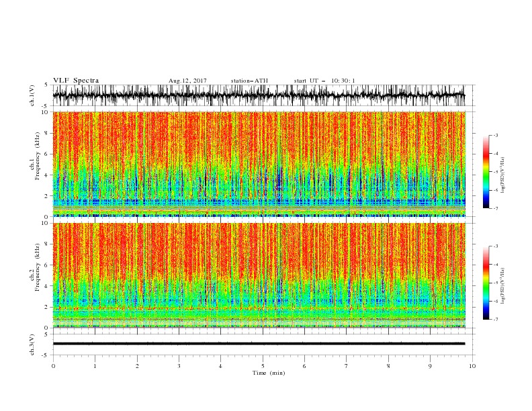Screen dimensions: 532x411
Task: Click time axis tick label "0"
Action: 53,366
